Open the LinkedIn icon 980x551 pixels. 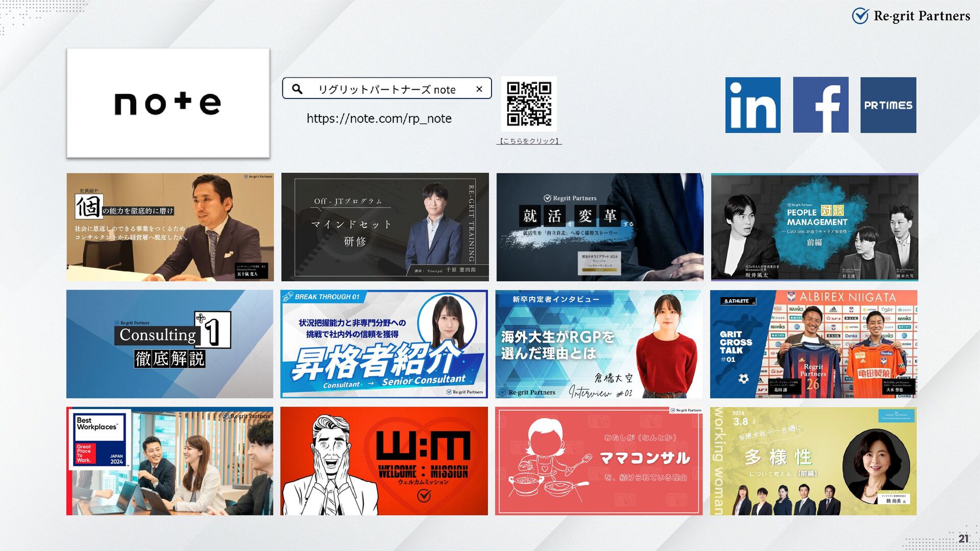(x=753, y=105)
